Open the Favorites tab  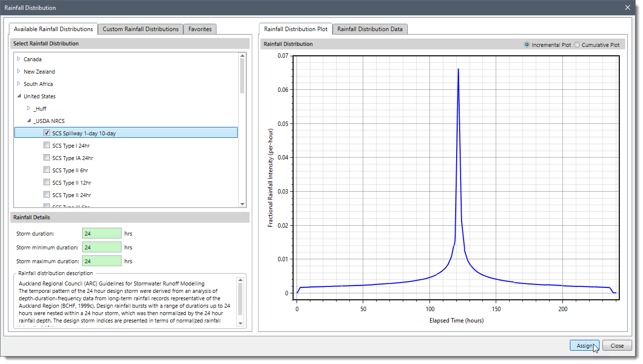coord(200,29)
